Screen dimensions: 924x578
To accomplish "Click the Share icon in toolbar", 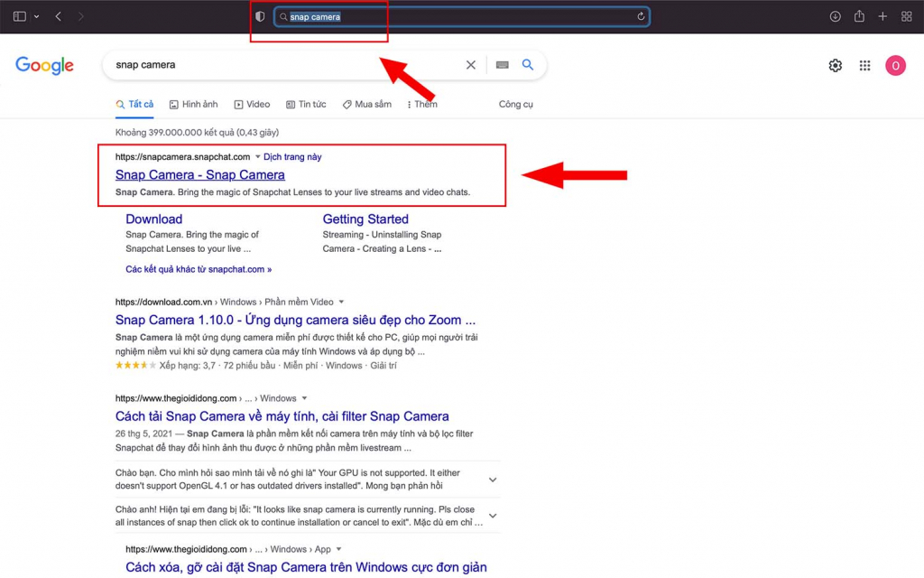I will [859, 16].
